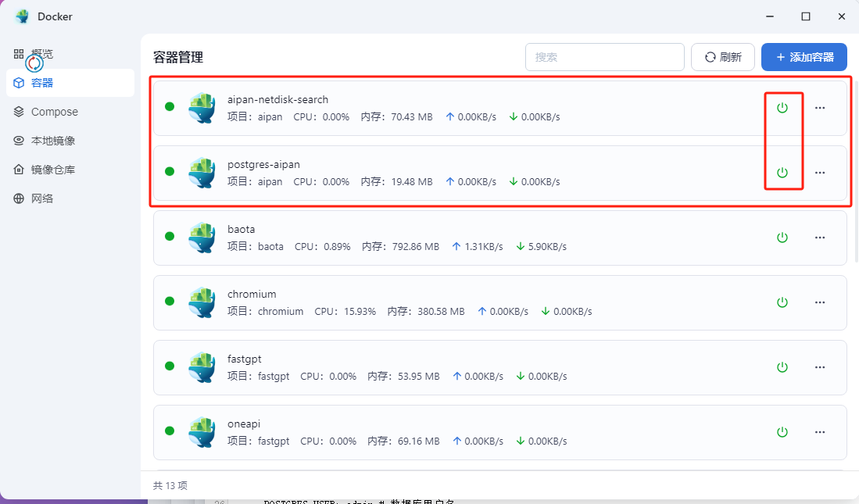
Task: Toggle power for postgres-aipan container
Action: point(782,173)
